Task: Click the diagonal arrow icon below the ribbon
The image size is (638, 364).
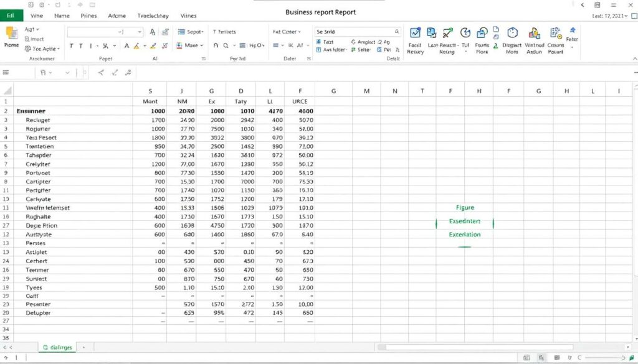Action: click(x=115, y=73)
